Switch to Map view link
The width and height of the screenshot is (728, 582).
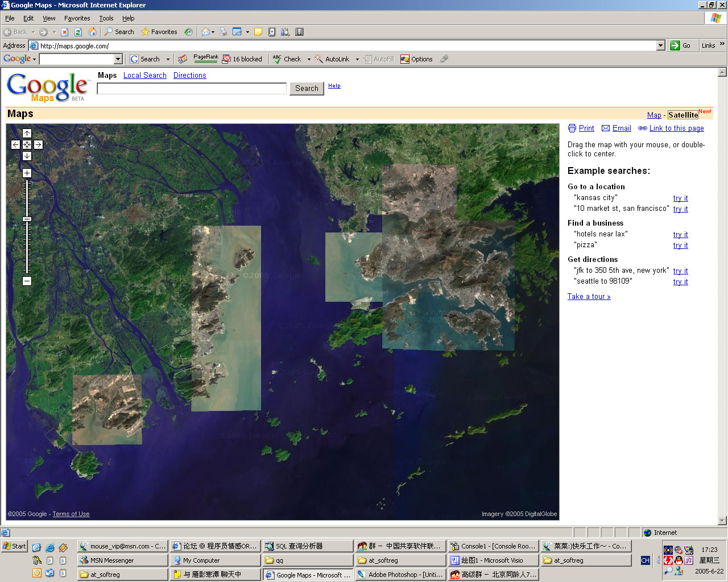point(654,115)
